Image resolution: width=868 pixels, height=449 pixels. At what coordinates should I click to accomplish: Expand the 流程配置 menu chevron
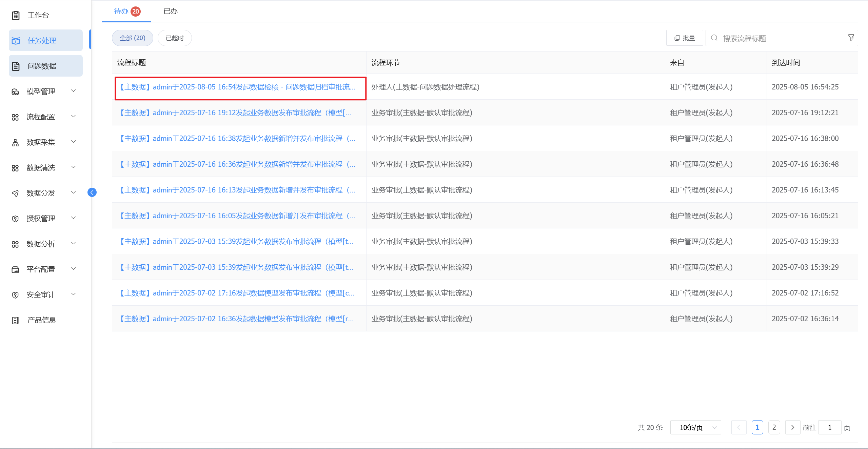73,116
